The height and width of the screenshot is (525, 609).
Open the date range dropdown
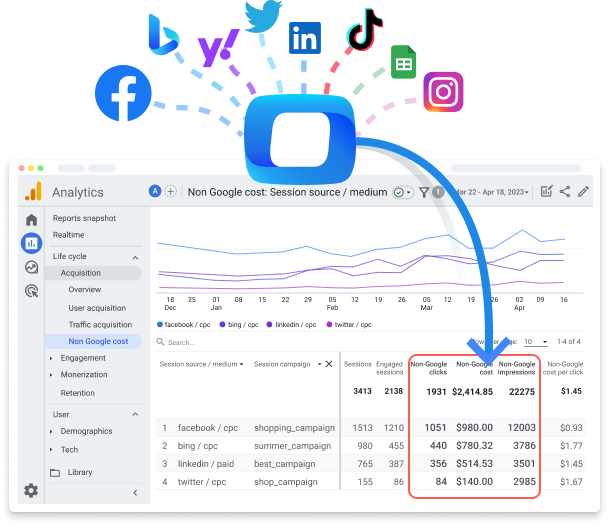pos(492,192)
